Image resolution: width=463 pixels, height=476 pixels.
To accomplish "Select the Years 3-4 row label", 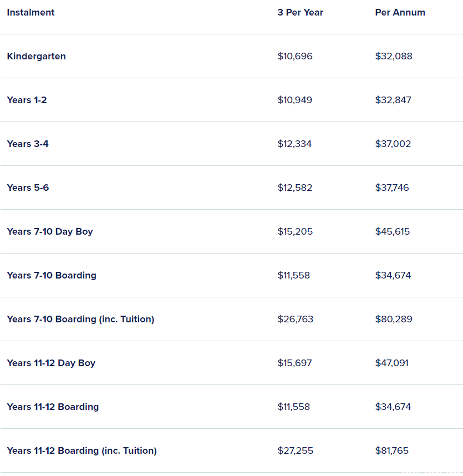I will tap(28, 144).
